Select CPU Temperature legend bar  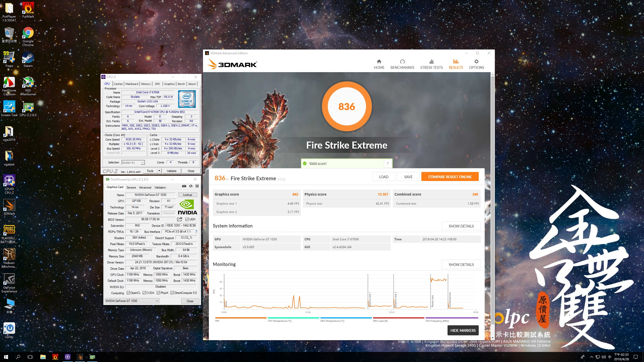pyautogui.click(x=293, y=318)
